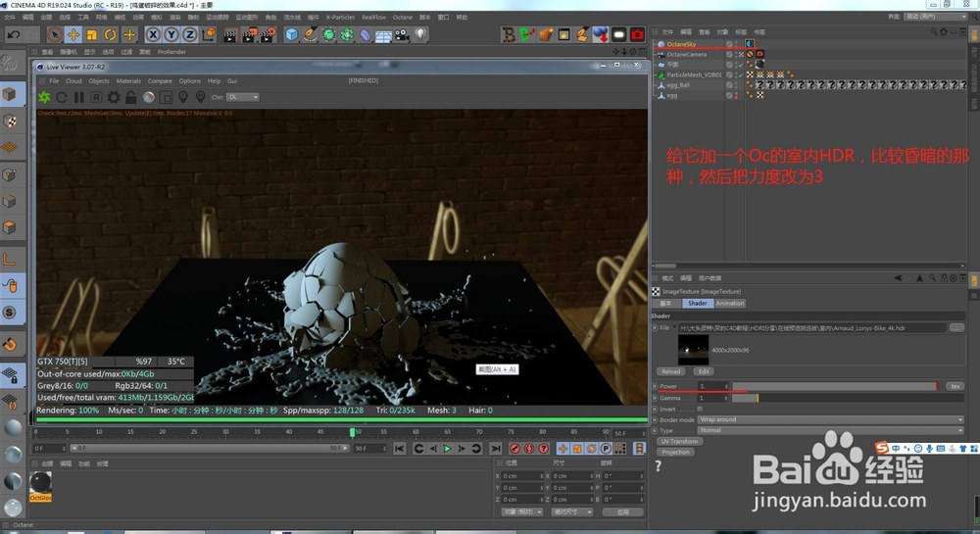
Task: Open the interface layout dropdown
Action: (936, 17)
